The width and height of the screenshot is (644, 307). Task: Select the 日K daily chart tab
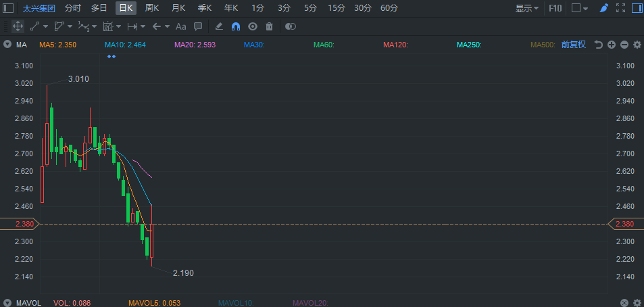126,8
